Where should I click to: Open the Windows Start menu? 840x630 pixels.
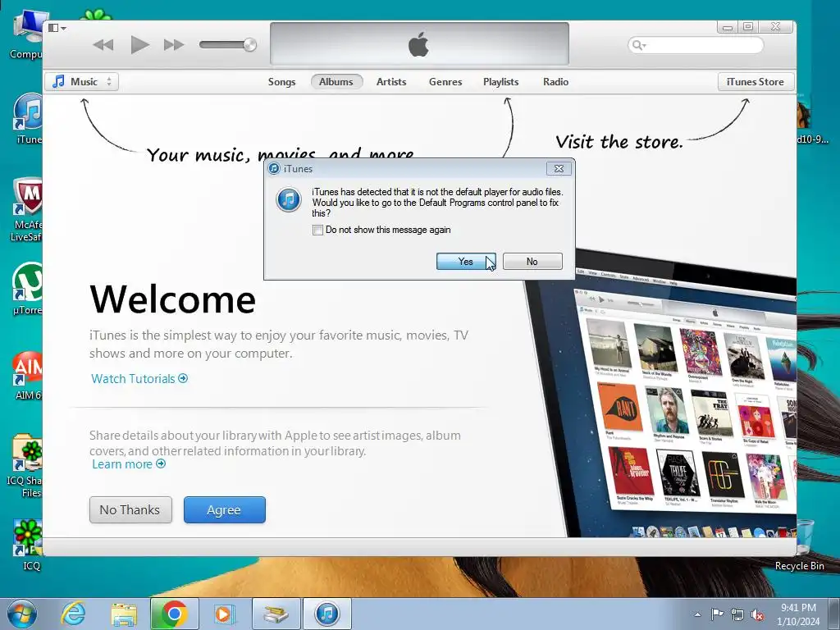pyautogui.click(x=22, y=614)
